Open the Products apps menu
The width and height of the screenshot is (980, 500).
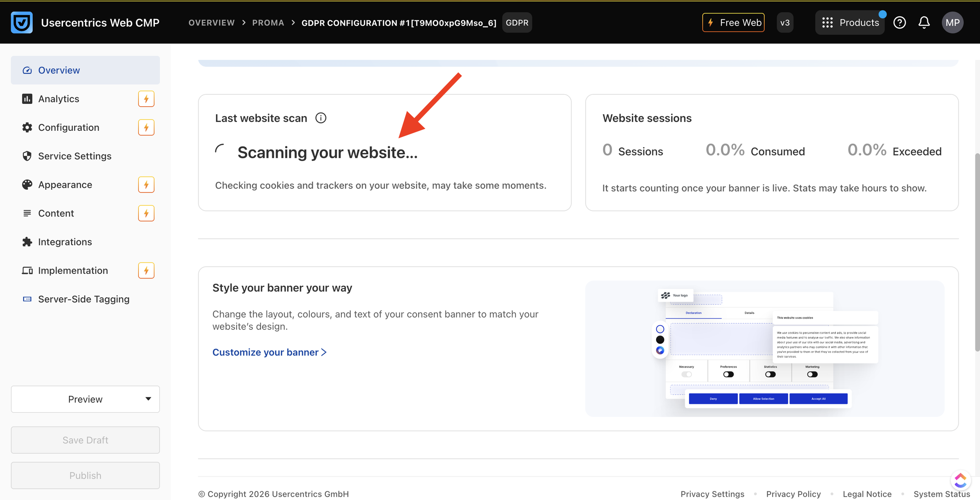[850, 22]
